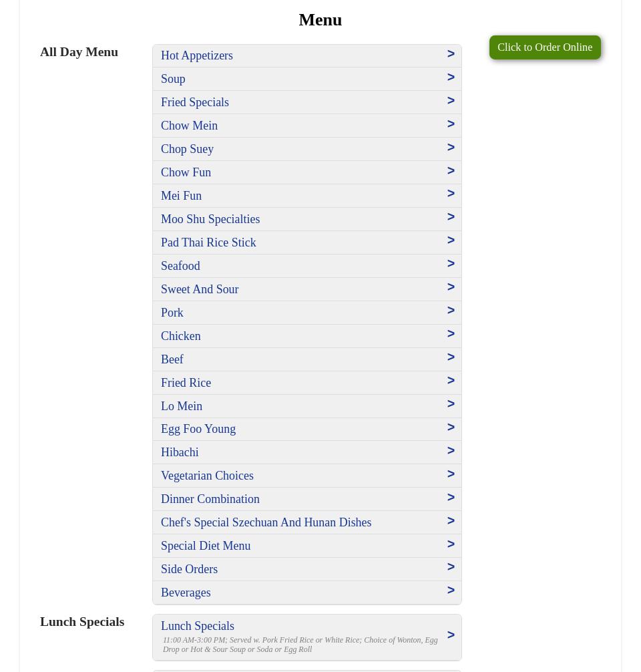
Task: Click the Chow Fun chevron
Action: click(x=451, y=171)
